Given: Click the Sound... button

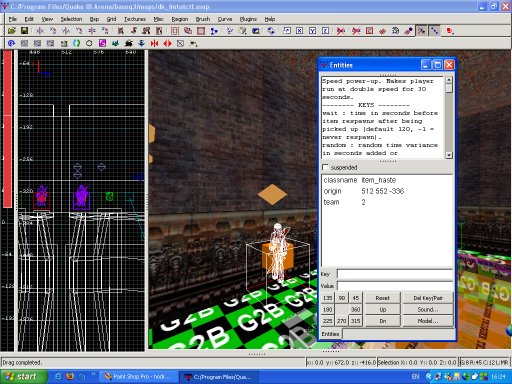Looking at the screenshot, I should point(428,310).
